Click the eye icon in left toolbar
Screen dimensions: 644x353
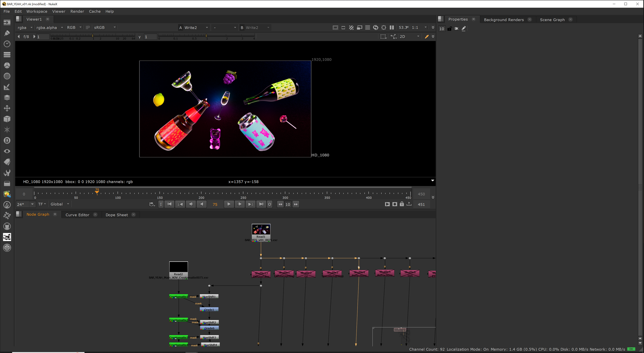pyautogui.click(x=7, y=151)
